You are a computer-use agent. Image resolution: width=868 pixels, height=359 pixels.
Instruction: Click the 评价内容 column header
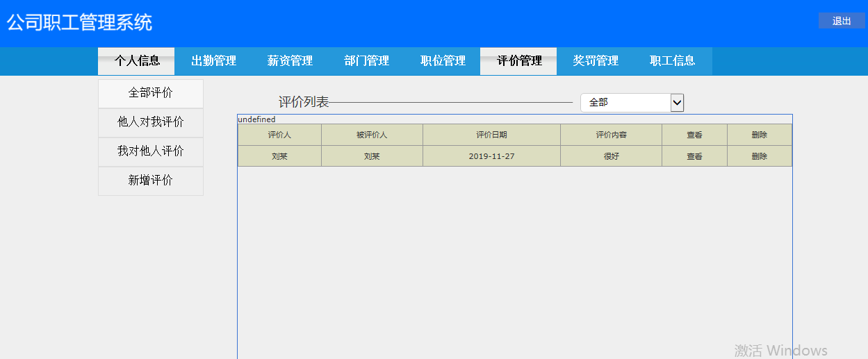611,135
